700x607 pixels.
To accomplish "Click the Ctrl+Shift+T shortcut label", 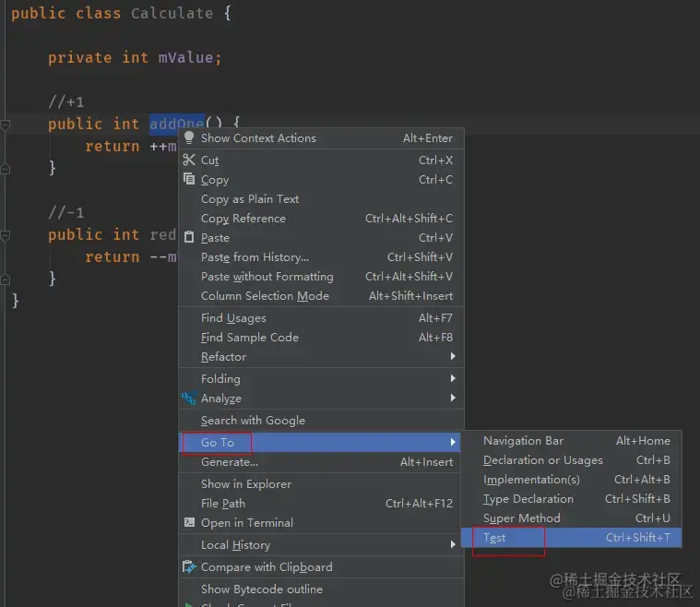I will (638, 537).
